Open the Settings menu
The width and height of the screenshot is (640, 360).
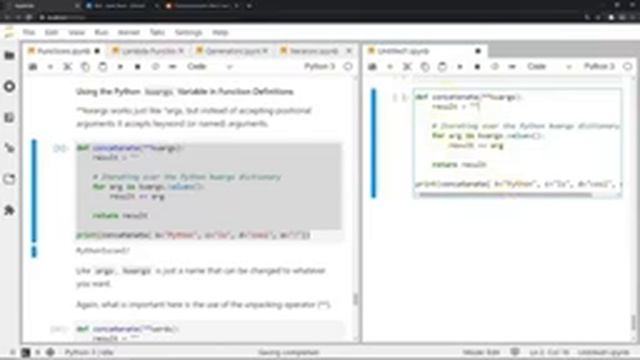tap(189, 32)
